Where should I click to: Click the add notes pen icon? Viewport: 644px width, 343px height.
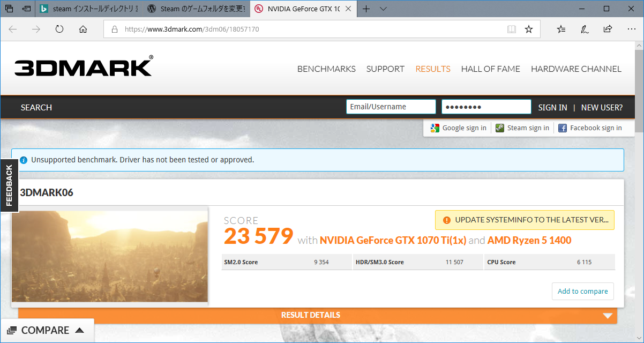tap(585, 29)
